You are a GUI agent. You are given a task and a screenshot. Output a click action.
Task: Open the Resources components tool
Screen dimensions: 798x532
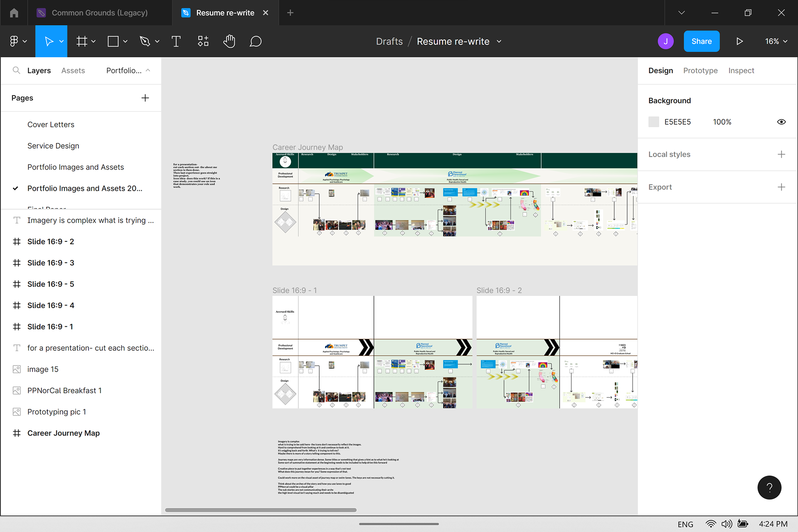coord(203,41)
